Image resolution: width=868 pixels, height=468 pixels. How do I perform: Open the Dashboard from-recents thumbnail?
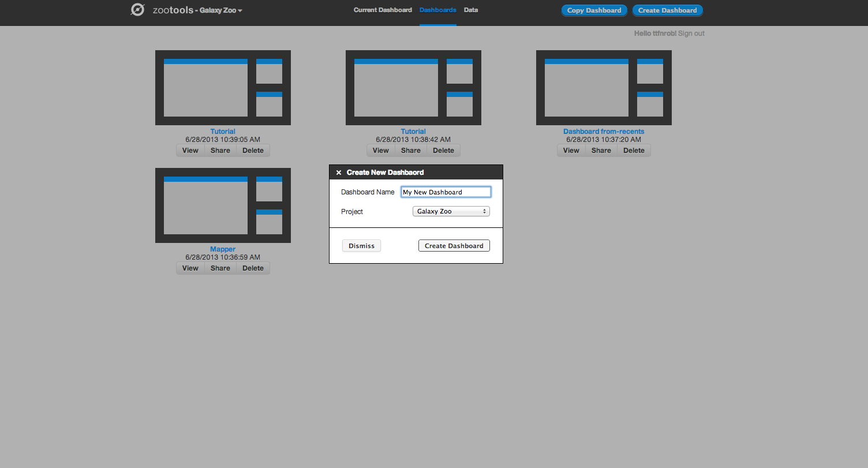tap(604, 88)
